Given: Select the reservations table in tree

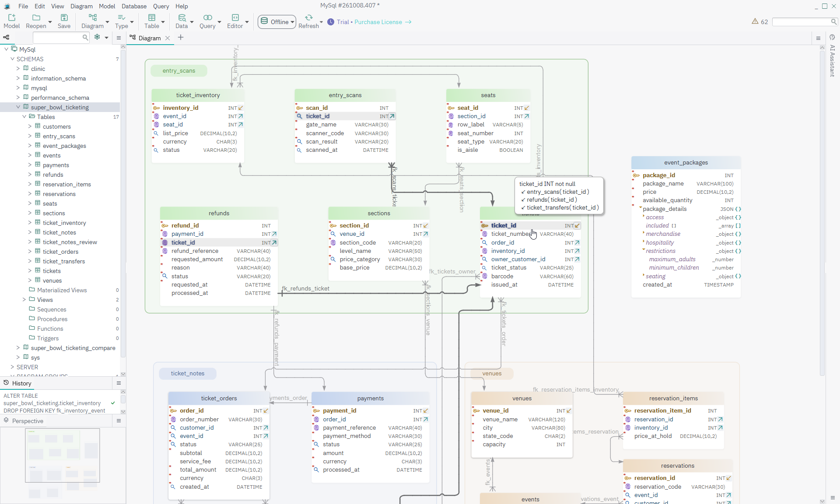Looking at the screenshot, I should [59, 194].
